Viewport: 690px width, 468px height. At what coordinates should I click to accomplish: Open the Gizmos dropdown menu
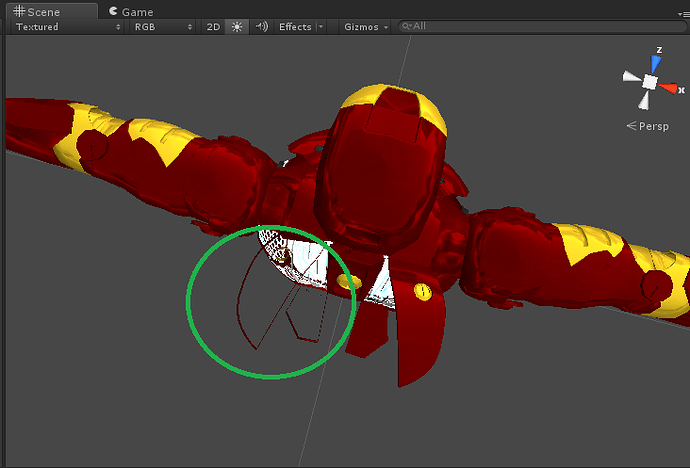[366, 27]
